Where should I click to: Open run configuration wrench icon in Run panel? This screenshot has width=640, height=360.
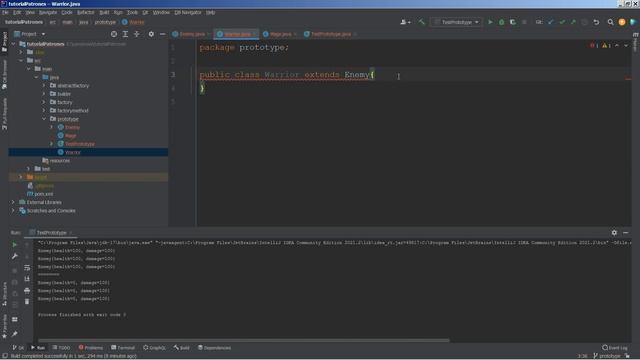(15, 256)
